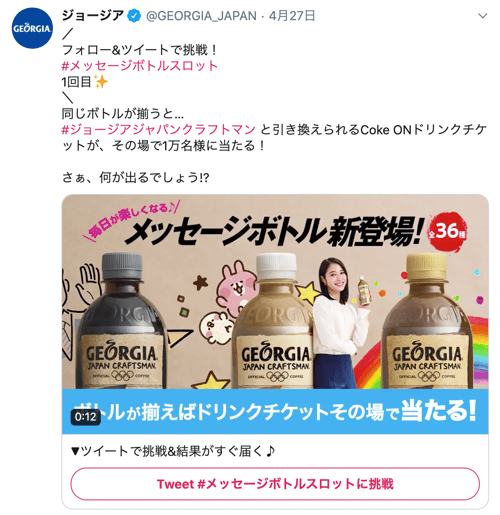Open the ジョージア account display name

tap(93, 16)
